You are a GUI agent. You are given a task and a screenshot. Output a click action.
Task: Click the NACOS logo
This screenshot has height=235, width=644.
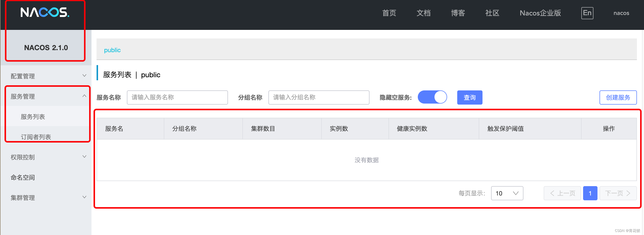pyautogui.click(x=45, y=12)
